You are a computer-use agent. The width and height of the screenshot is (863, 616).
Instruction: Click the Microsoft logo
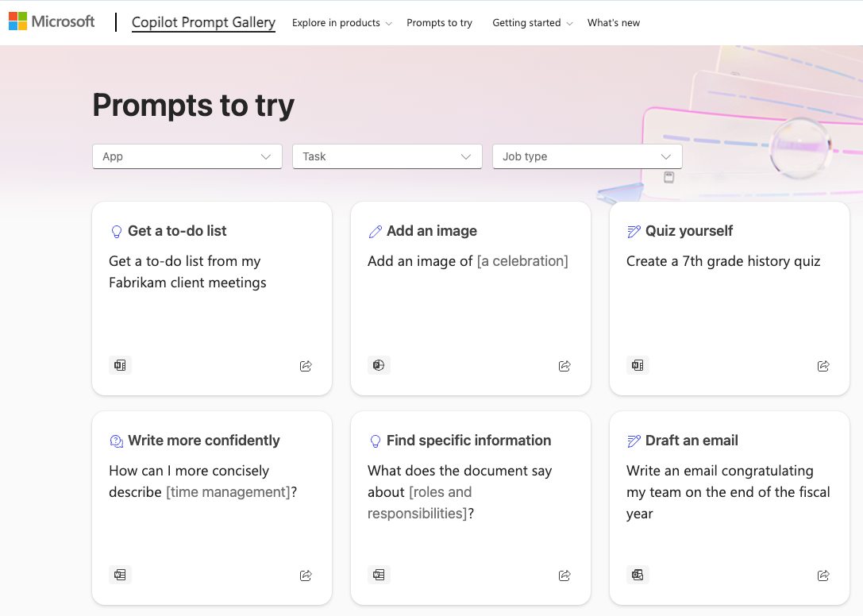click(x=52, y=21)
